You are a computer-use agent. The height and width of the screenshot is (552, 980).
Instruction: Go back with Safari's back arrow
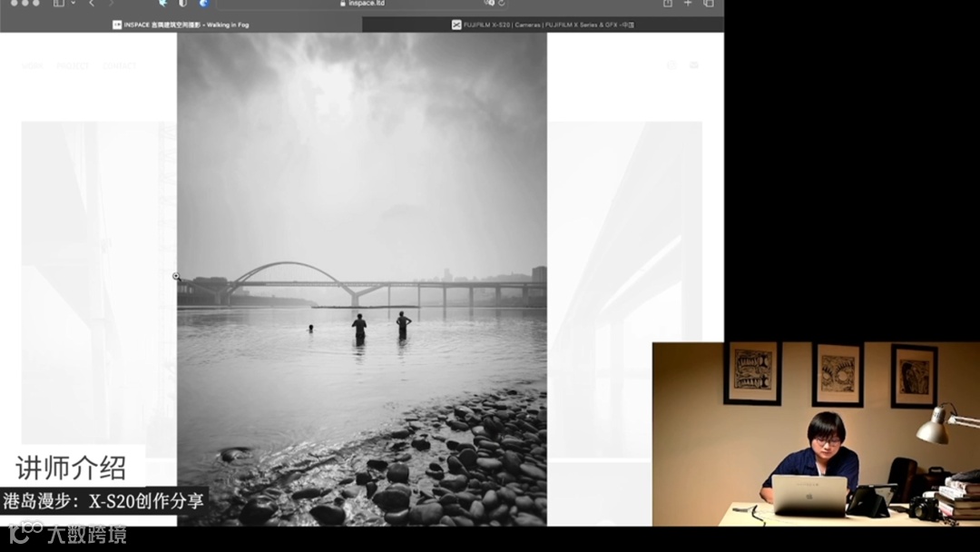92,3
